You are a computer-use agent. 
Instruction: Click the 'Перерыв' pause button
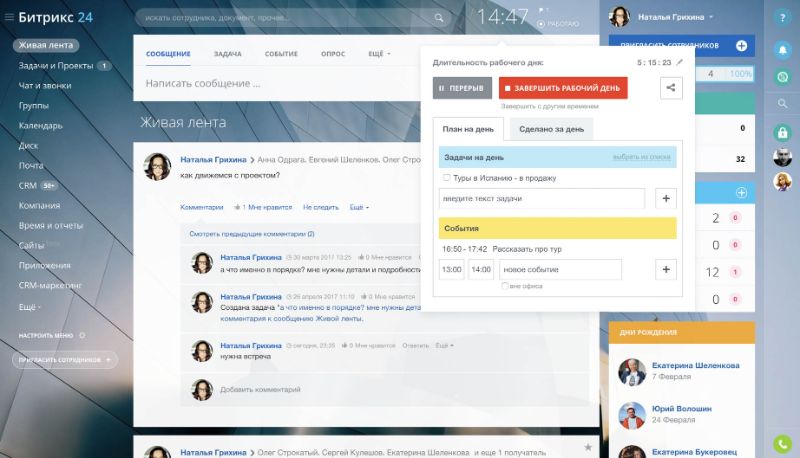coord(462,88)
